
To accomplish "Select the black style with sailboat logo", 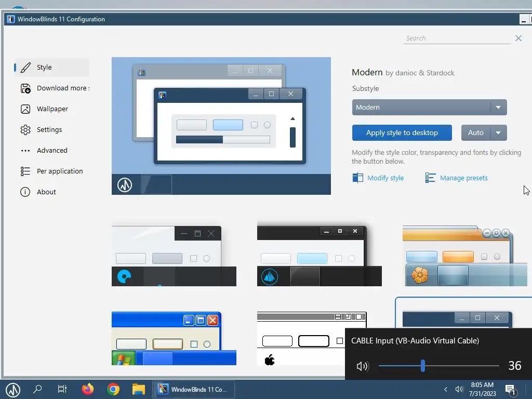I will [320, 254].
